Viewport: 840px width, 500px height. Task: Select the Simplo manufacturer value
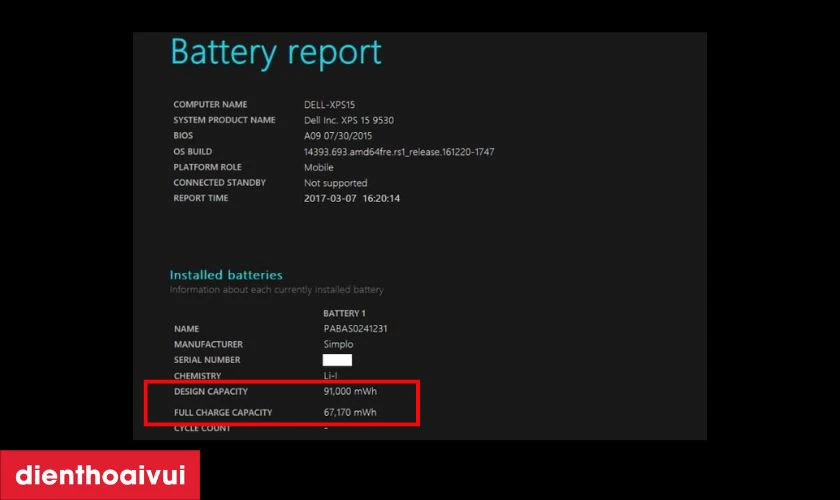(338, 345)
